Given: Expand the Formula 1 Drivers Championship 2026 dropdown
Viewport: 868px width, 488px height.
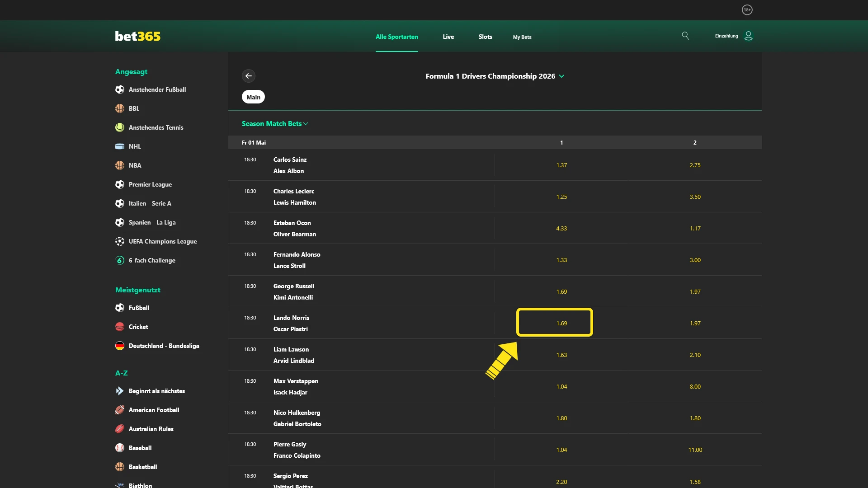Looking at the screenshot, I should coord(562,76).
